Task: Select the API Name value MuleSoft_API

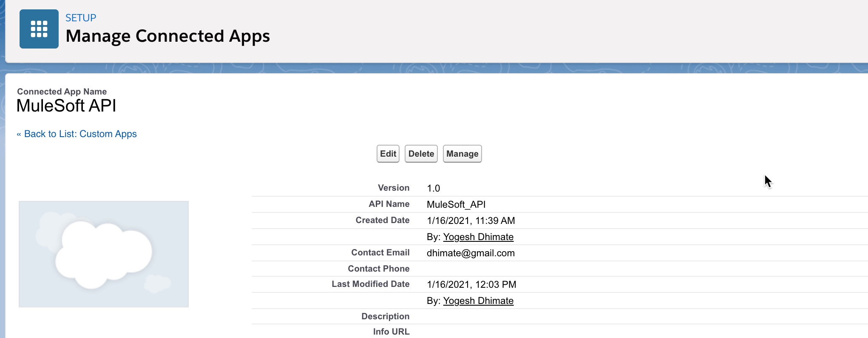Action: tap(456, 204)
